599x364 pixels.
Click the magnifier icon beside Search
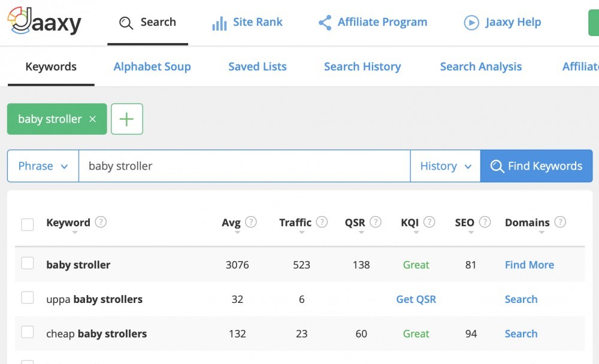[x=126, y=23]
